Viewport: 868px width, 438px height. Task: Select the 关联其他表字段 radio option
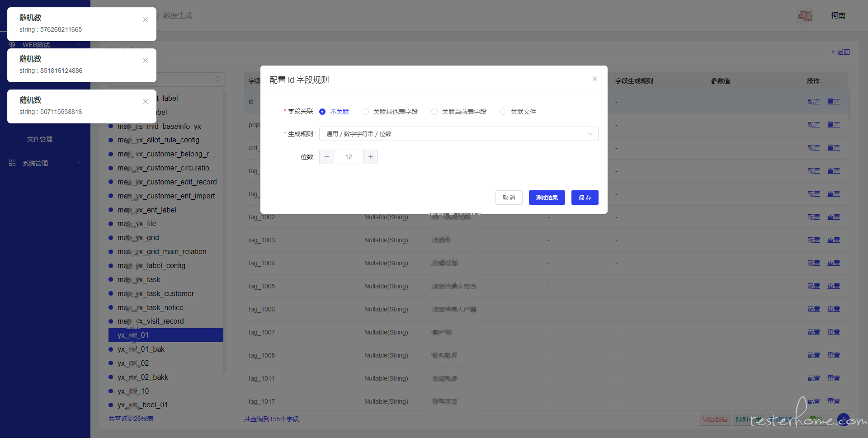(390, 112)
